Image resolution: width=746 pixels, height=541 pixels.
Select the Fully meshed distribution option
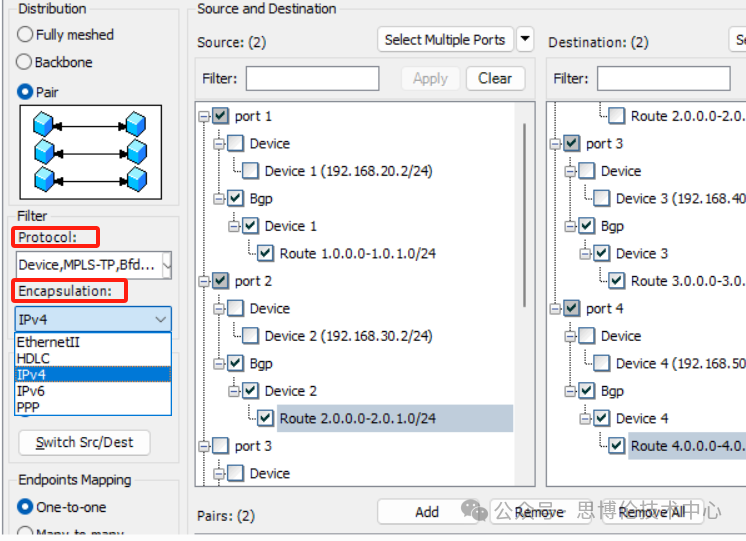(x=26, y=34)
